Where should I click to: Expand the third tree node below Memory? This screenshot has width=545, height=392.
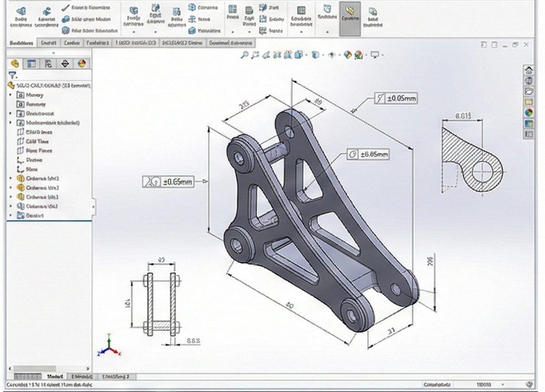pyautogui.click(x=11, y=123)
